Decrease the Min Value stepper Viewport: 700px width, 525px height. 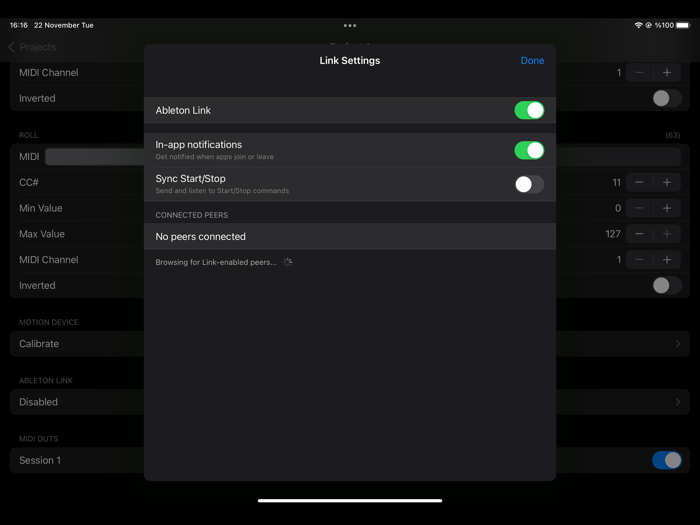tap(639, 208)
